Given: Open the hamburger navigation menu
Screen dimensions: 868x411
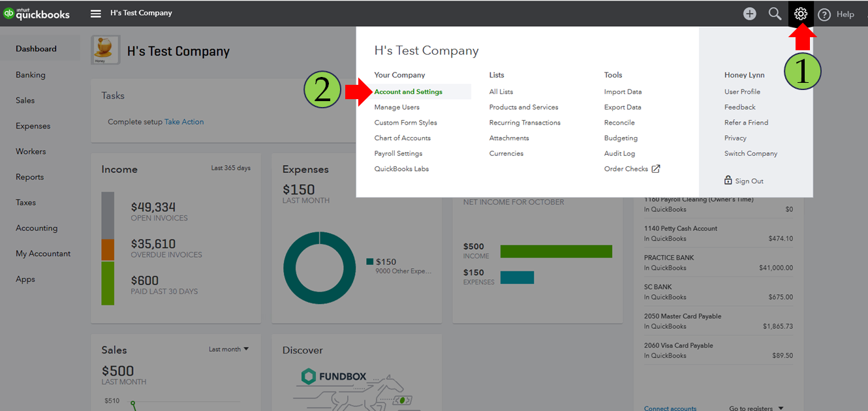Looking at the screenshot, I should click(x=96, y=13).
